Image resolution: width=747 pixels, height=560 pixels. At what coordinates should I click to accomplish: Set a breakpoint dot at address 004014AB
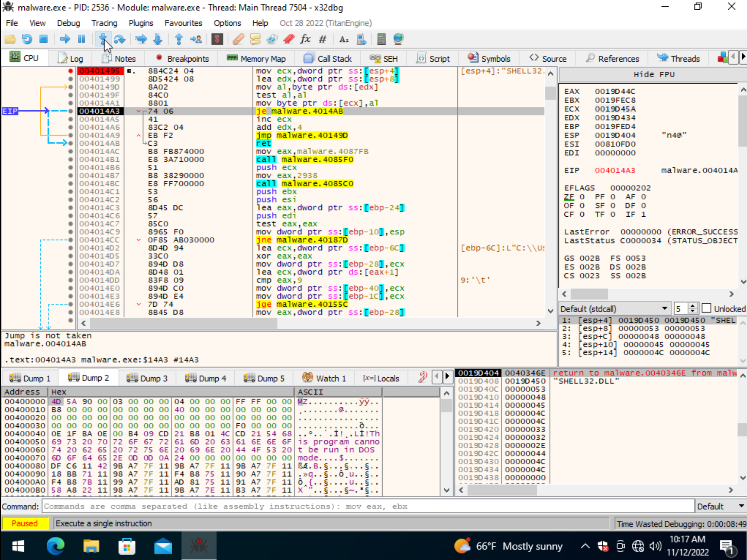point(71,143)
